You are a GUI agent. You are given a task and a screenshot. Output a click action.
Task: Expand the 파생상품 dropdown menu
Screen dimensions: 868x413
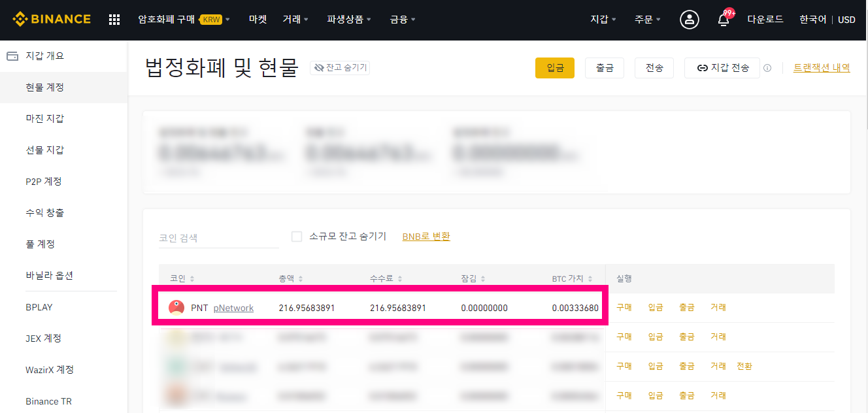pos(349,20)
